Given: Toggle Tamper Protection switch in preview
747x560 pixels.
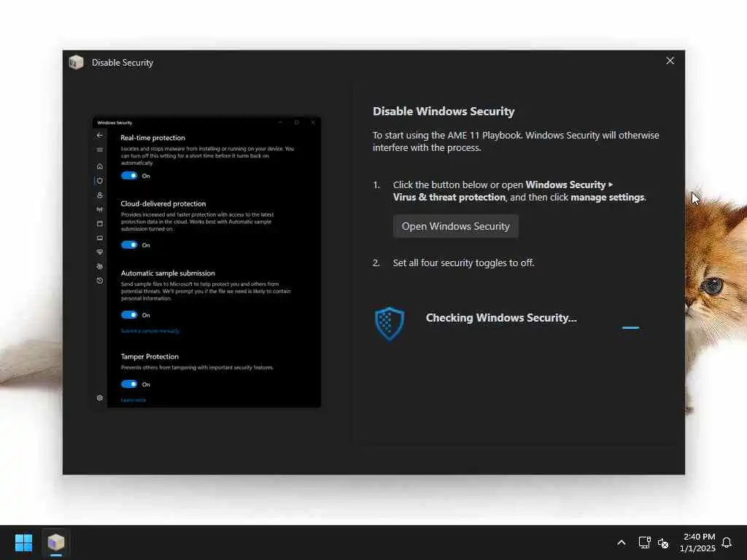Looking at the screenshot, I should pyautogui.click(x=129, y=384).
